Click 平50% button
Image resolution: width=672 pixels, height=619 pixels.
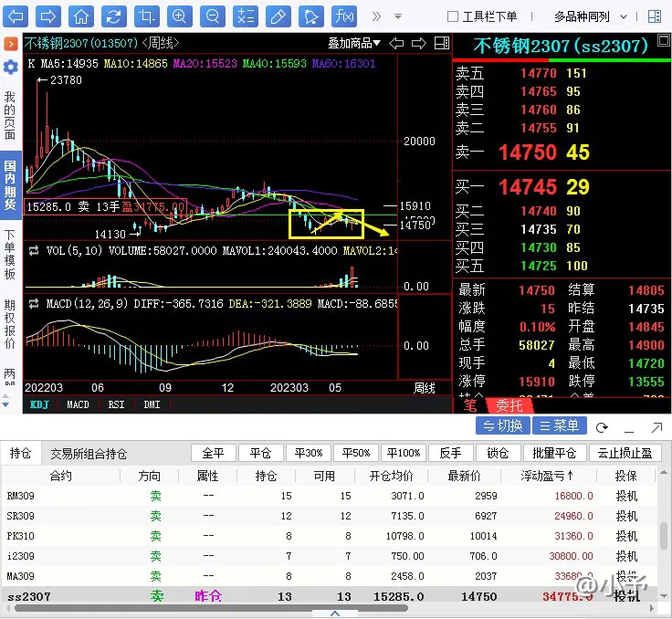click(x=356, y=453)
